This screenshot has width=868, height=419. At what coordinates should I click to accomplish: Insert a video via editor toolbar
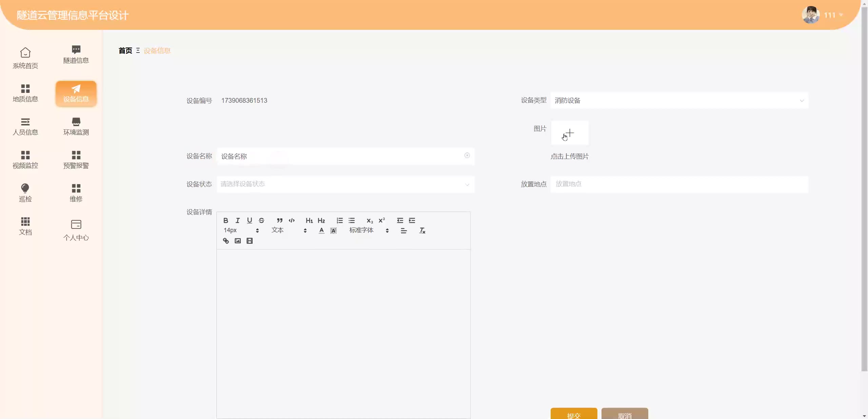(250, 241)
